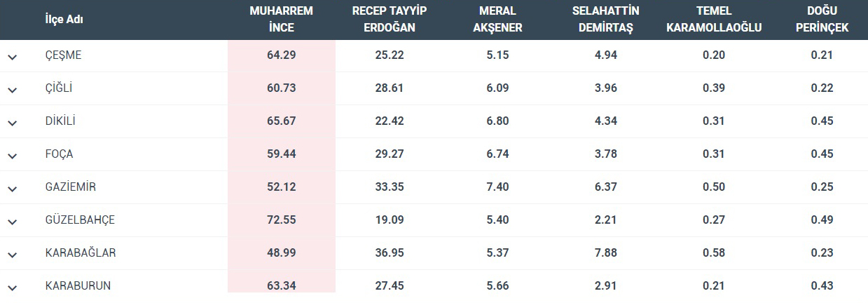The width and height of the screenshot is (868, 303).
Task: Click the MERAL AKŞENER column header
Action: tap(497, 20)
